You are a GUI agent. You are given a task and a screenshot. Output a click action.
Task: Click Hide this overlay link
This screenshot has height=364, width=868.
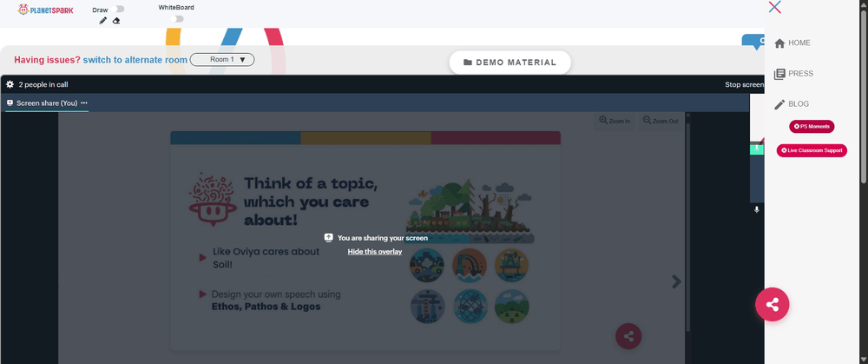[375, 252]
